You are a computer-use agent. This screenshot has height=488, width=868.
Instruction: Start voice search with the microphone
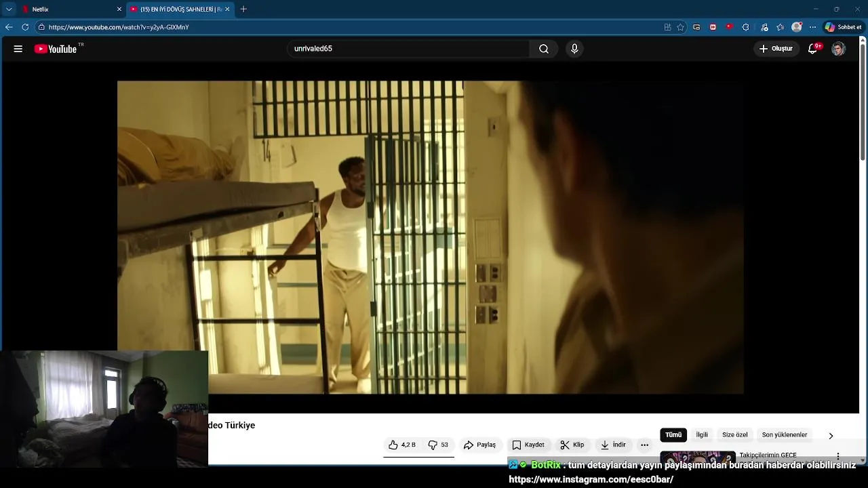(x=574, y=49)
